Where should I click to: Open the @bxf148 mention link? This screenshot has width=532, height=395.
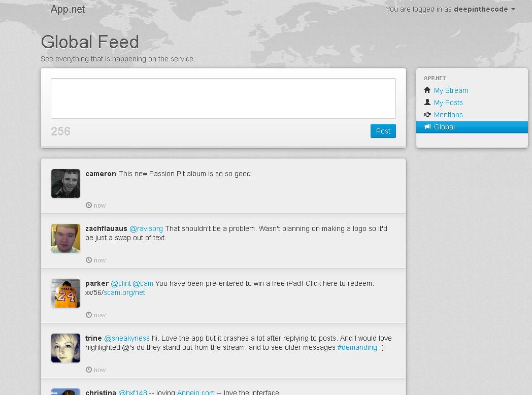tap(132, 392)
